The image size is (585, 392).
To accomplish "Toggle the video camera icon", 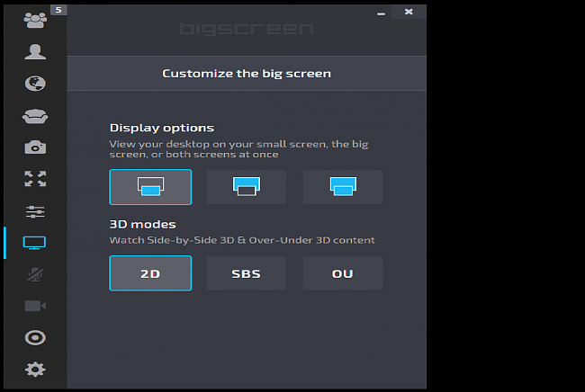I will [x=34, y=306].
